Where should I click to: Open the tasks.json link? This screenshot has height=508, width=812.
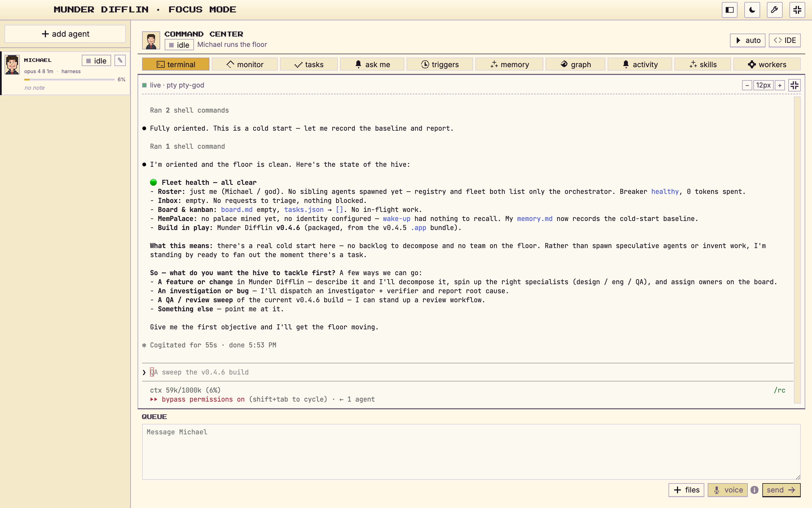(304, 210)
